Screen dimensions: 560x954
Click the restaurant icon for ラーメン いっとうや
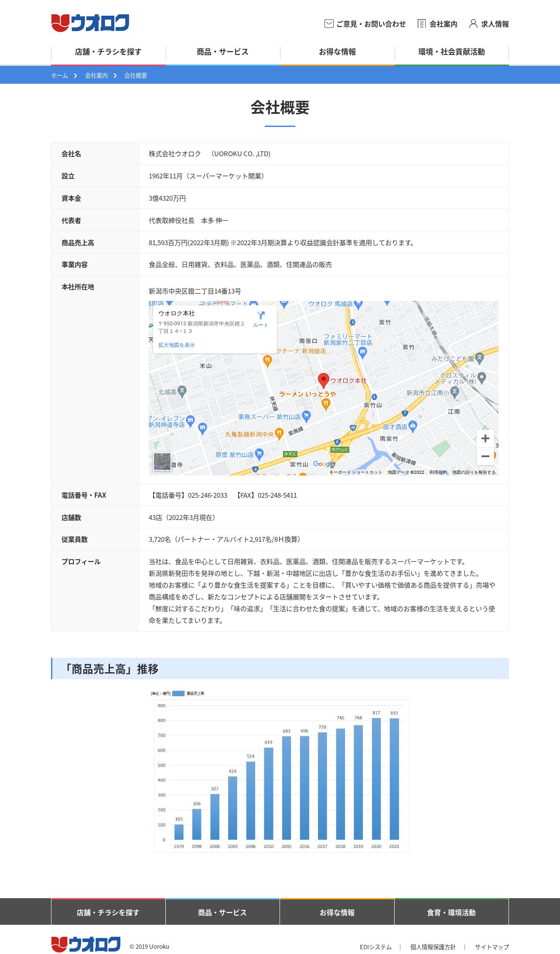(325, 404)
